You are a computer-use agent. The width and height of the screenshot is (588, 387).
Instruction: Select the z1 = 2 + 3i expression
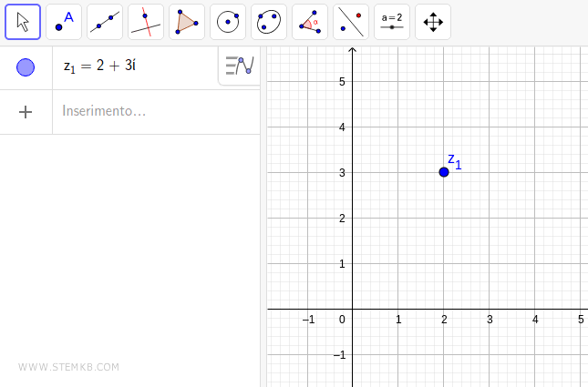pos(99,67)
